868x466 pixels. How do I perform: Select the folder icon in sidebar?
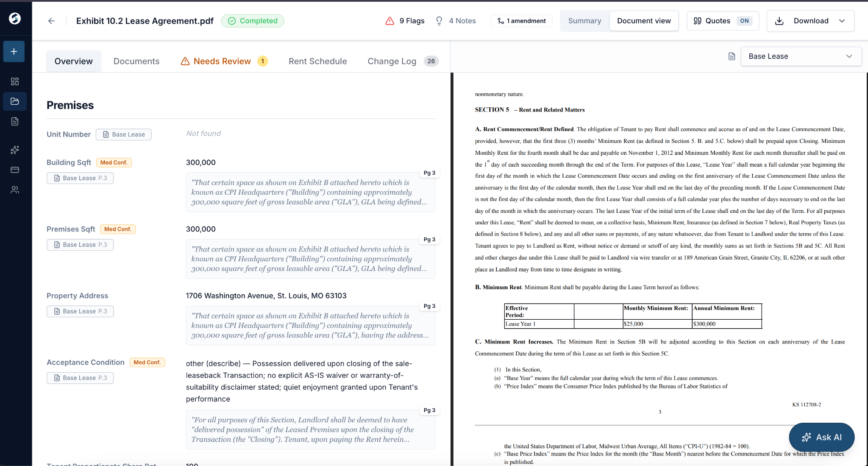tap(15, 101)
